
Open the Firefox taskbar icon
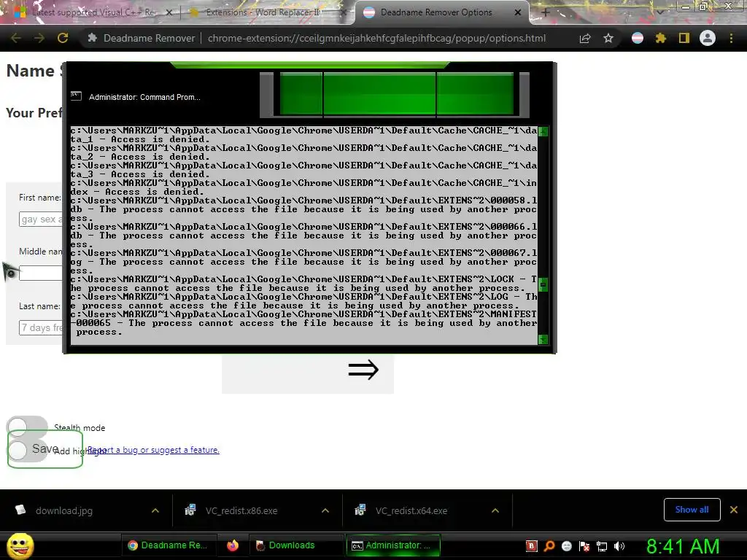(233, 545)
